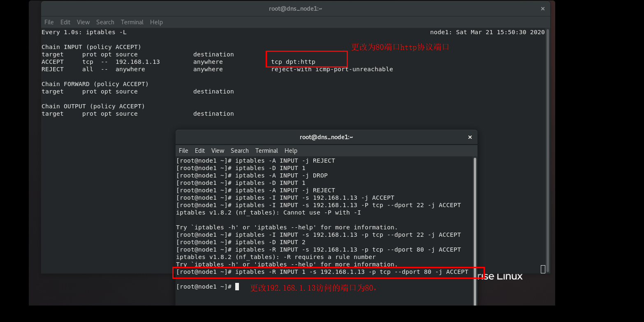Screen dimensions: 644x322
Task: Open File menu in front terminal window
Action: [x=183, y=151]
